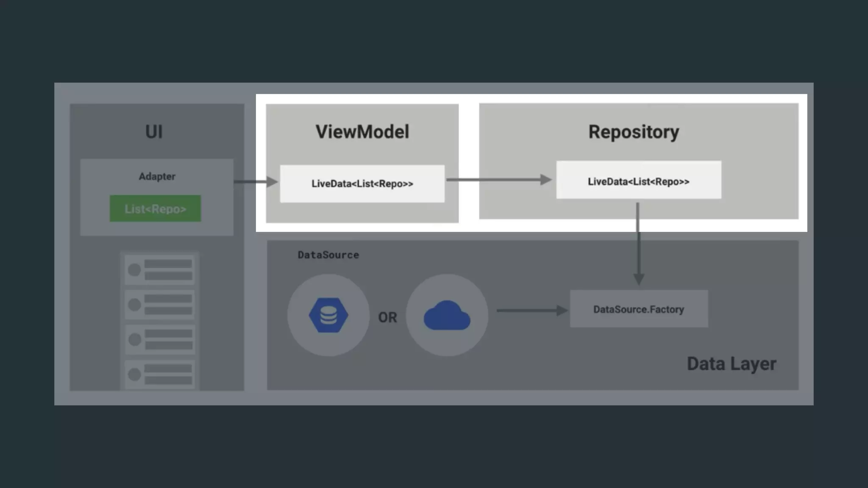Viewport: 868px width, 488px height.
Task: Click the Data Layer caption
Action: (731, 364)
